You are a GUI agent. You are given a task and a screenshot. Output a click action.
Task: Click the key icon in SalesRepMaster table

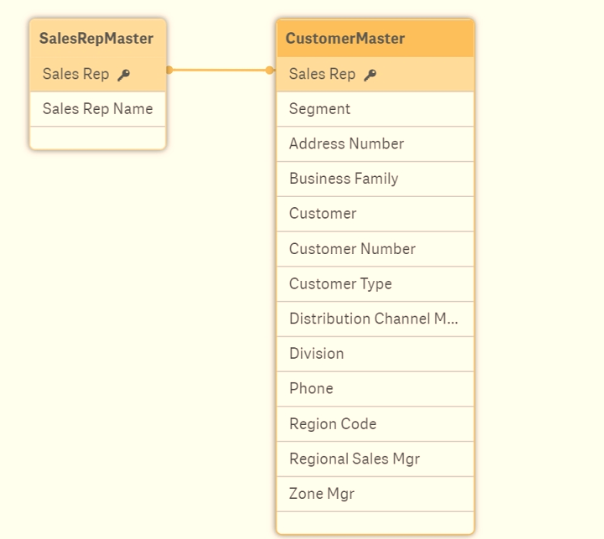tap(124, 75)
